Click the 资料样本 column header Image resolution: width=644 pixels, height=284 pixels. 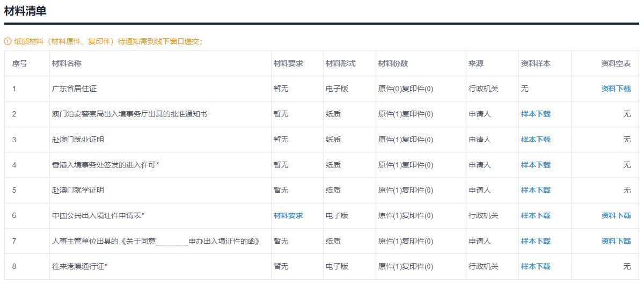(x=536, y=63)
